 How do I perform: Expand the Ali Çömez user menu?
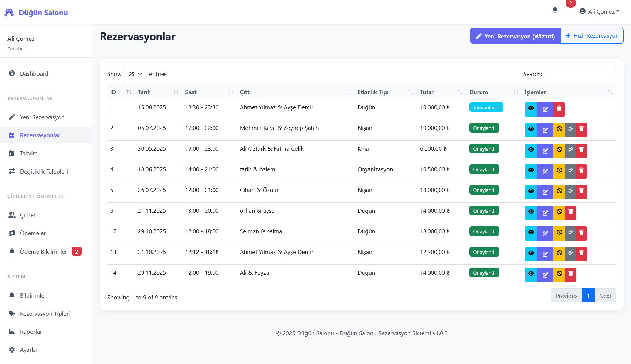point(599,11)
